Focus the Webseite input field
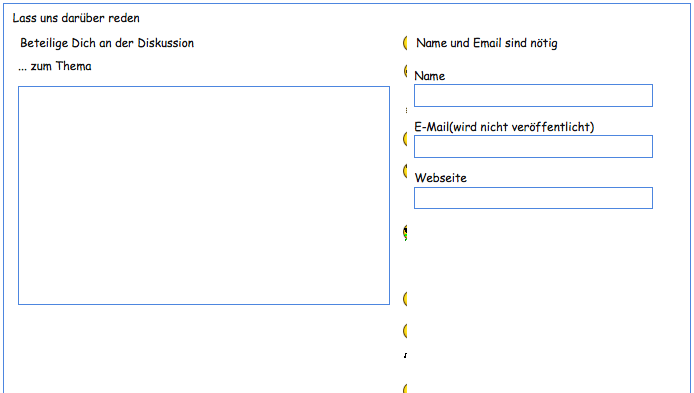 coord(533,198)
